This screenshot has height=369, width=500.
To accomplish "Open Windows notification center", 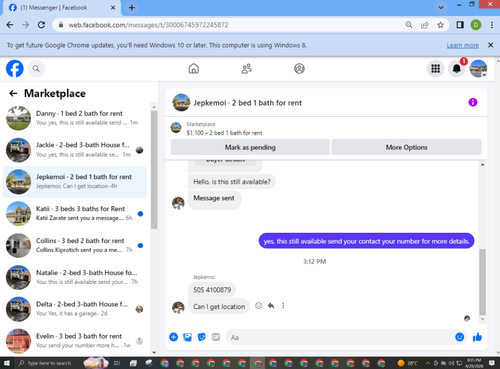I will click(x=492, y=363).
